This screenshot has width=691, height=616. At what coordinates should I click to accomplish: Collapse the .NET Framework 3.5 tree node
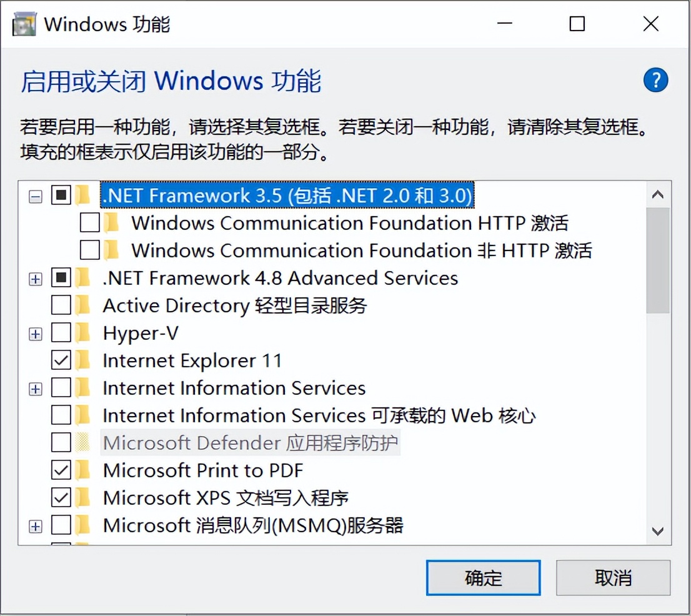tap(36, 196)
